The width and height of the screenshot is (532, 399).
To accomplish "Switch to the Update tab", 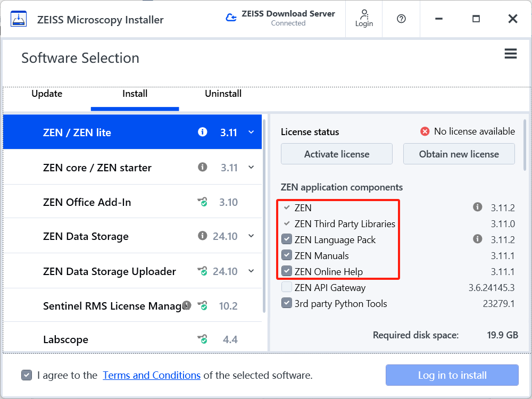I will point(47,94).
